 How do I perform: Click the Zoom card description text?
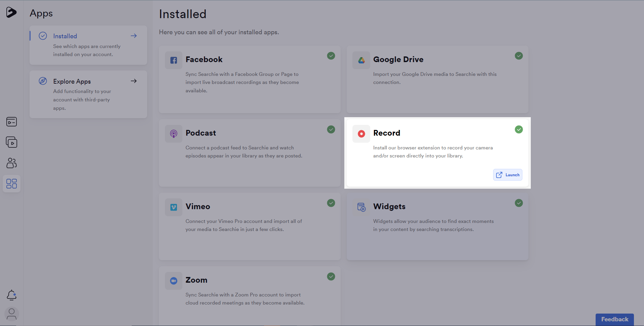(x=245, y=299)
